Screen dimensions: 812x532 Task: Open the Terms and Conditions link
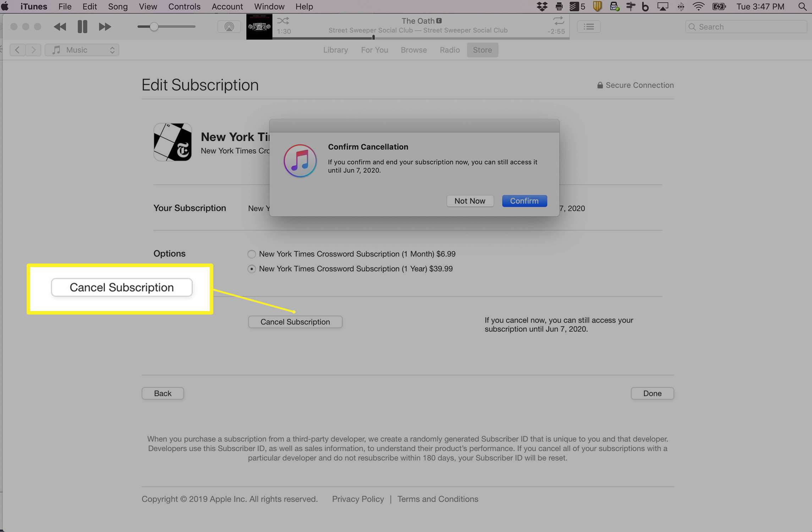(x=438, y=499)
